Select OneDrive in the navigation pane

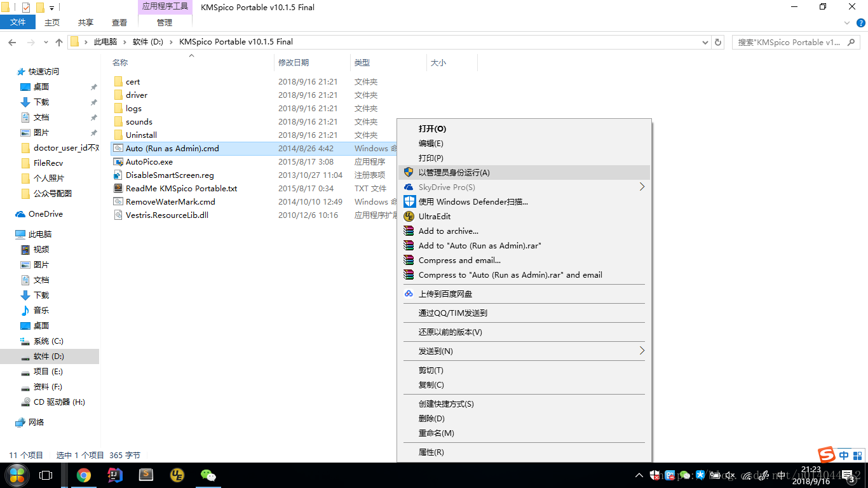(46, 213)
